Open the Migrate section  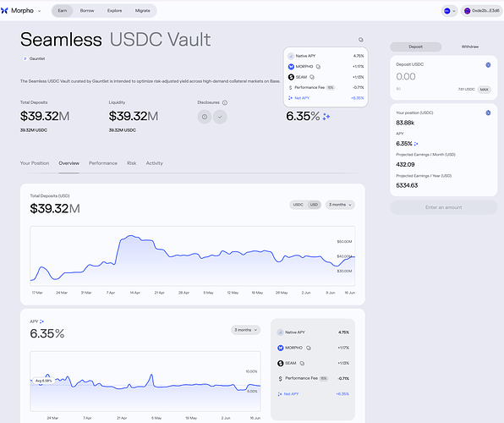tap(142, 11)
